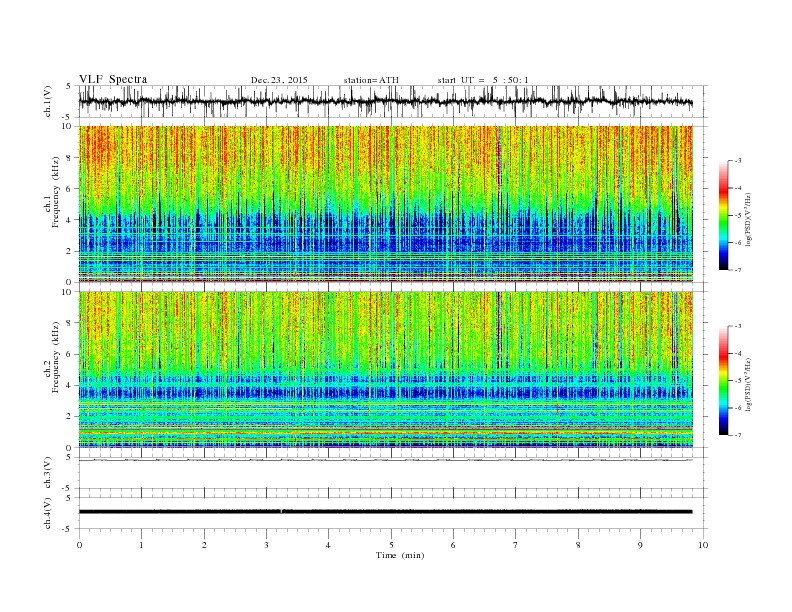
Task: Click the time axis tick label "3"
Action: pyautogui.click(x=266, y=545)
